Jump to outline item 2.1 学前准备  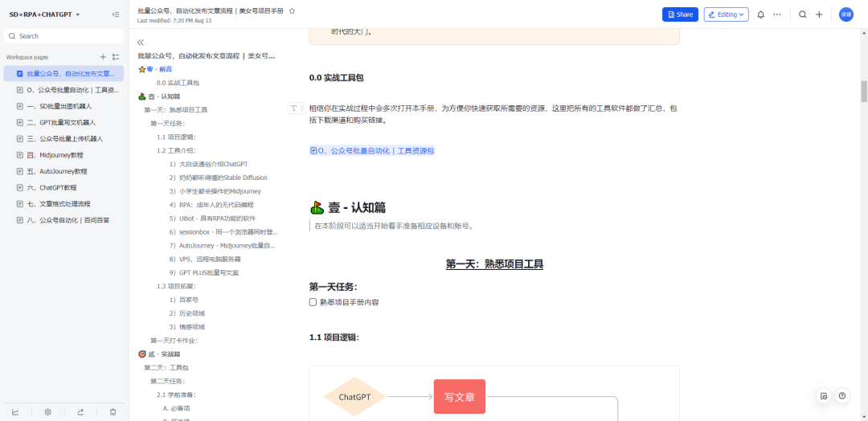[x=176, y=394]
